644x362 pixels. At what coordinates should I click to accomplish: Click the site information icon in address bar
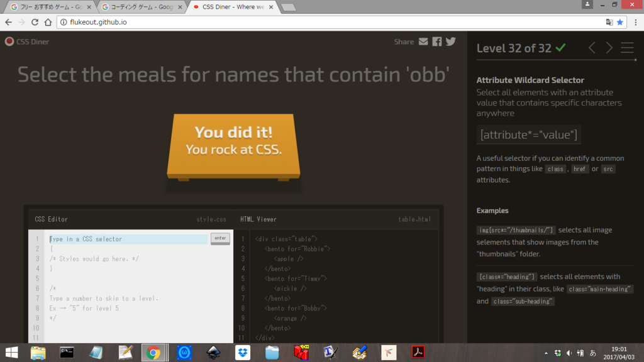coord(64,22)
